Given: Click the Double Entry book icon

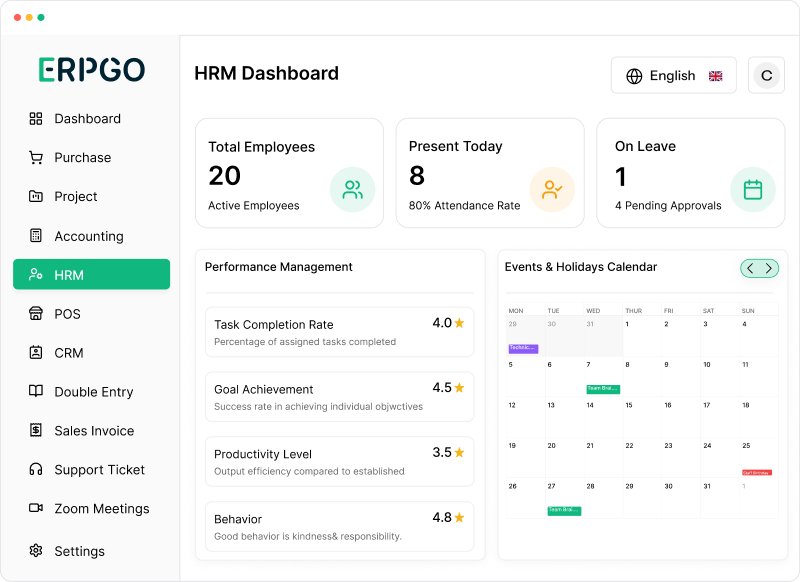Looking at the screenshot, I should [x=36, y=391].
